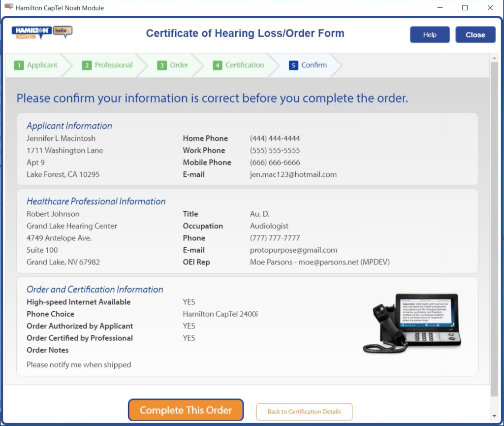The image size is (504, 426).
Task: Click the step 5 number badge
Action: 293,66
